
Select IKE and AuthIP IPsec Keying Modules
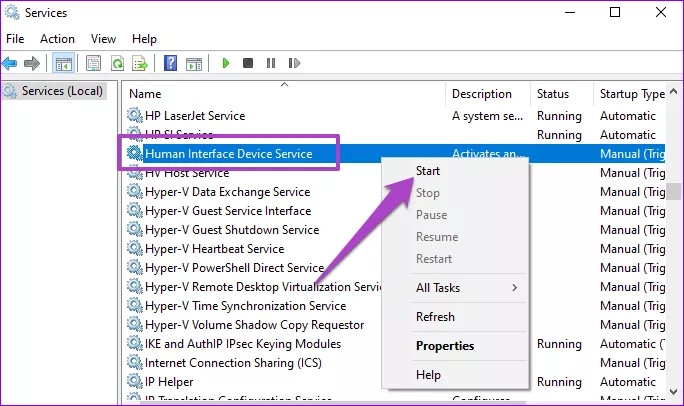[243, 344]
